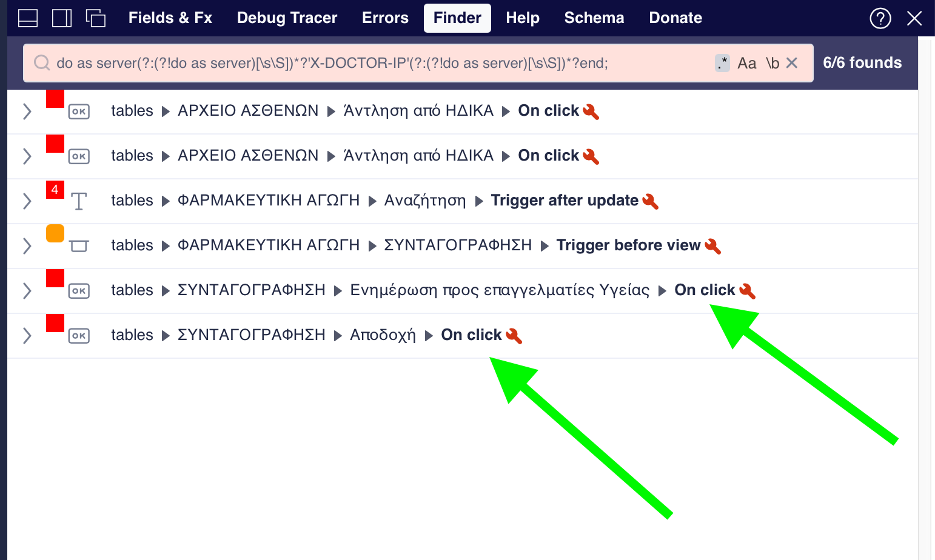Click the red swatch on Αποδοχή row

(x=55, y=323)
